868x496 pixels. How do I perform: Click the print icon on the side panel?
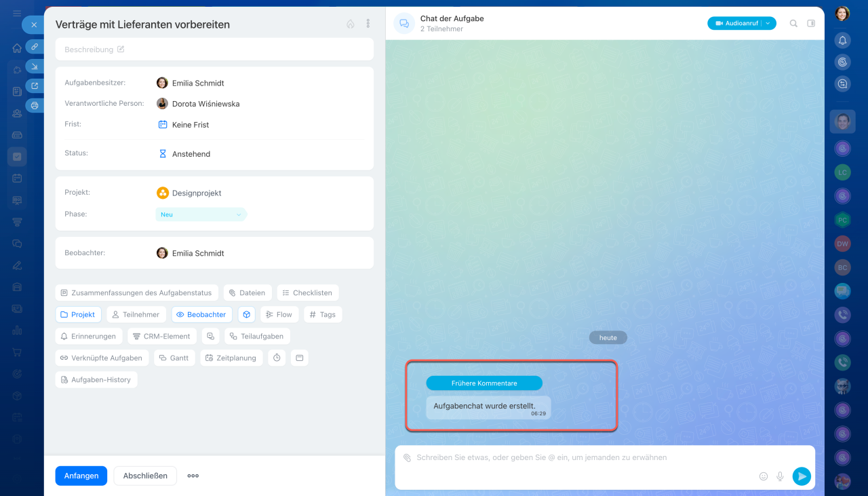[35, 105]
